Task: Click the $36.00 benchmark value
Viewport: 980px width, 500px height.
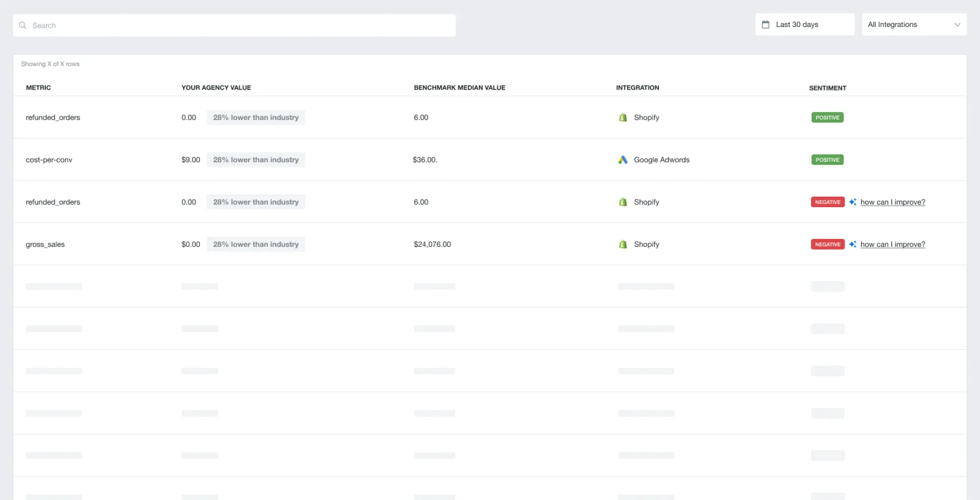Action: 425,160
